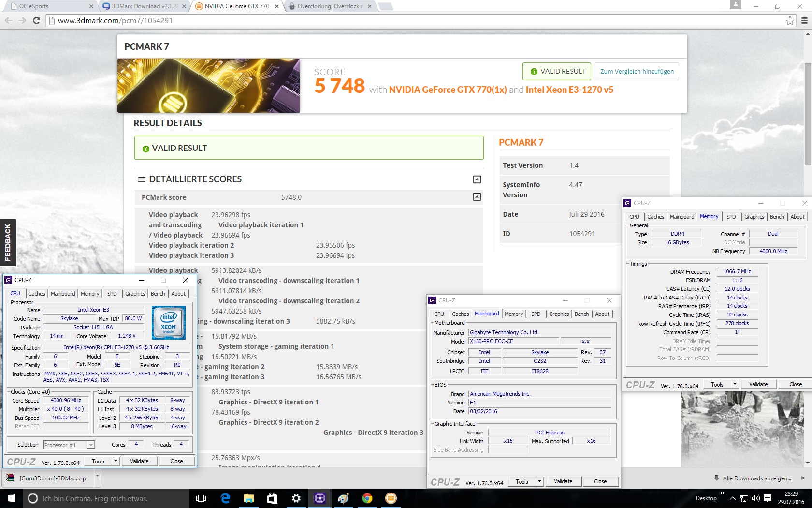
Task: Open Tools dropdown arrow in middle CPU-Z
Action: pyautogui.click(x=539, y=481)
